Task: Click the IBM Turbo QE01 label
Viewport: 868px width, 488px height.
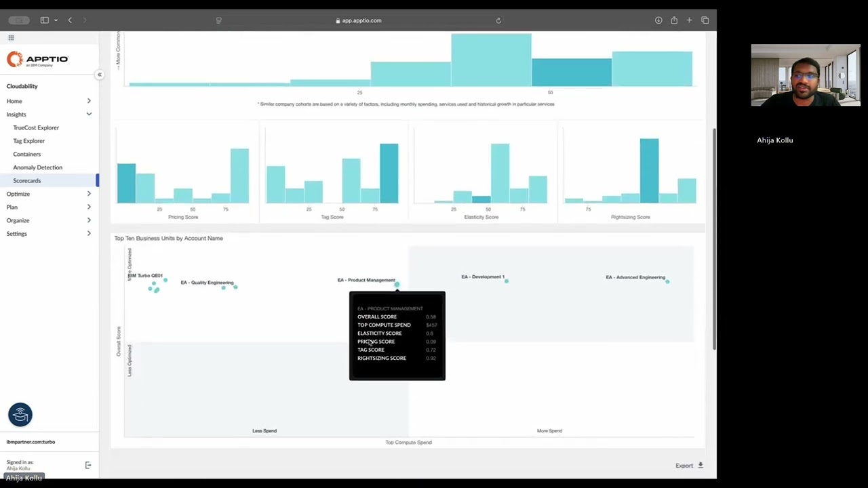Action: point(145,276)
